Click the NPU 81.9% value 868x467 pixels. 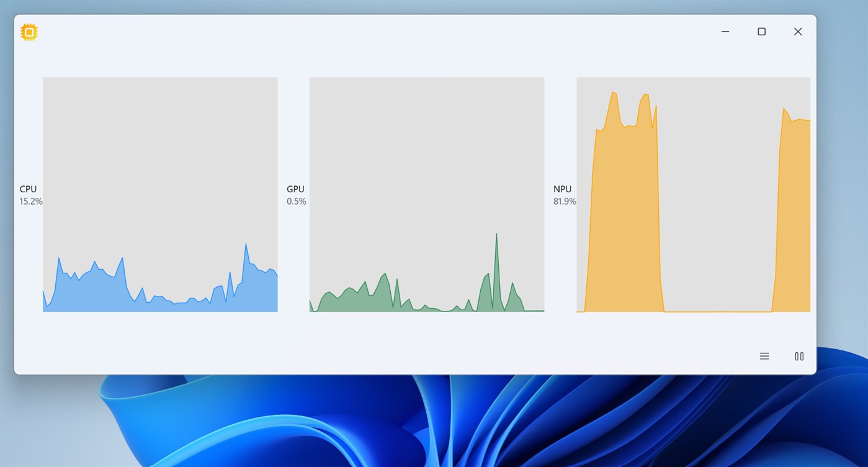click(x=565, y=201)
